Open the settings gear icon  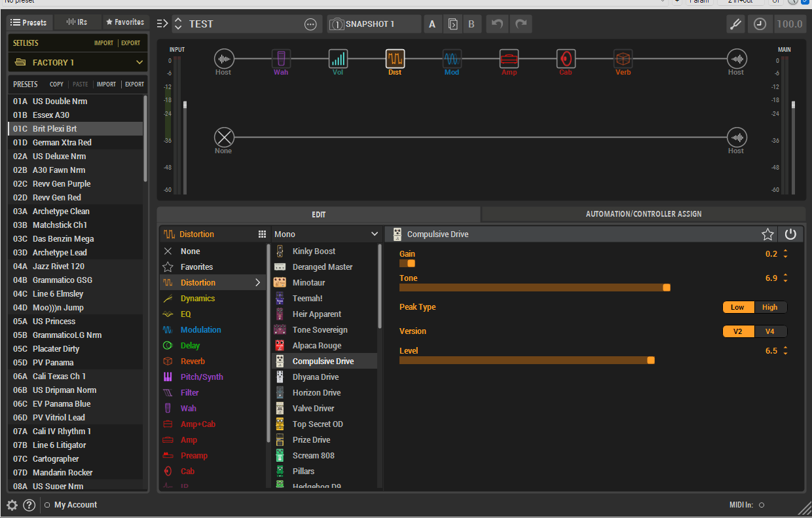click(12, 505)
